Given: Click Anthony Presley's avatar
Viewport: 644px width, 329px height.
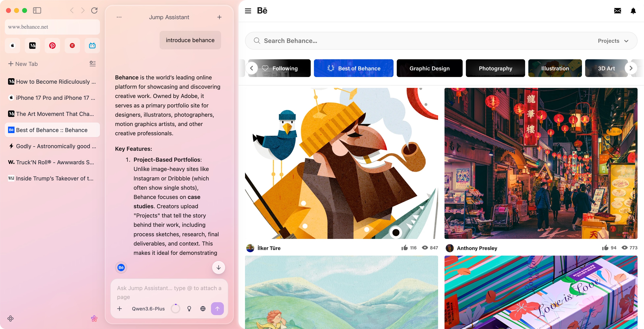Looking at the screenshot, I should pyautogui.click(x=450, y=248).
